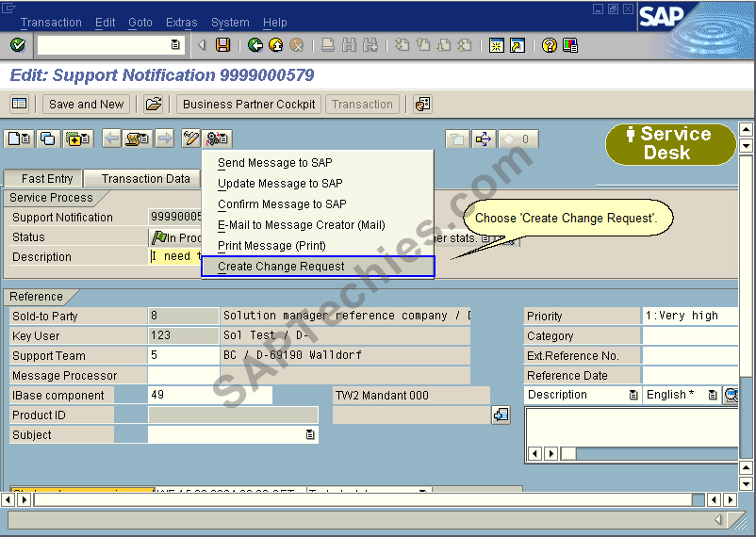Open the Transaction menu
Screen dimensions: 756x537
(51, 23)
